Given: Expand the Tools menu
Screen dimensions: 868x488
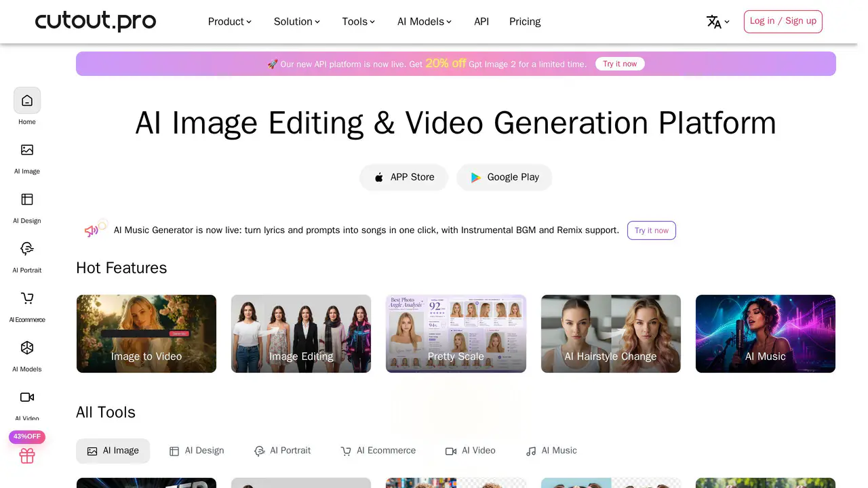Looking at the screenshot, I should tap(359, 22).
